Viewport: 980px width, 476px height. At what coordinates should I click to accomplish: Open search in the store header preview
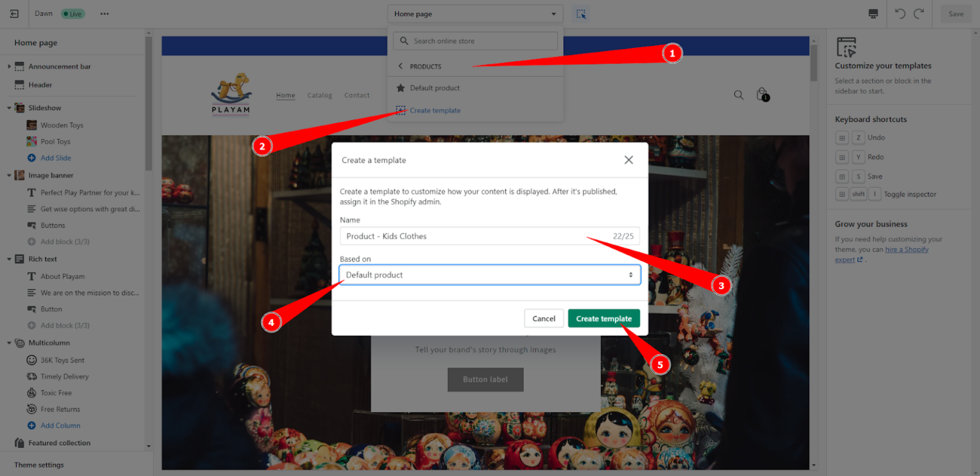[x=738, y=94]
